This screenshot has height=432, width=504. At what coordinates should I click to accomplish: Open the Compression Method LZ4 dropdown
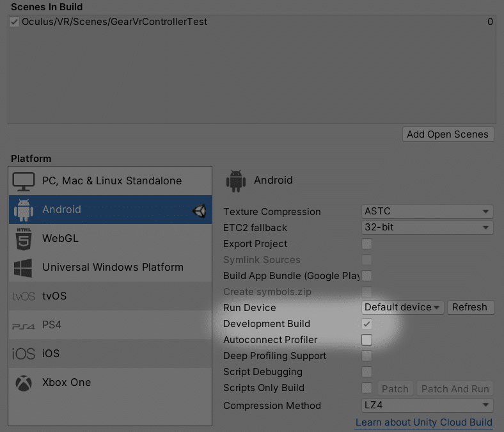pos(427,406)
